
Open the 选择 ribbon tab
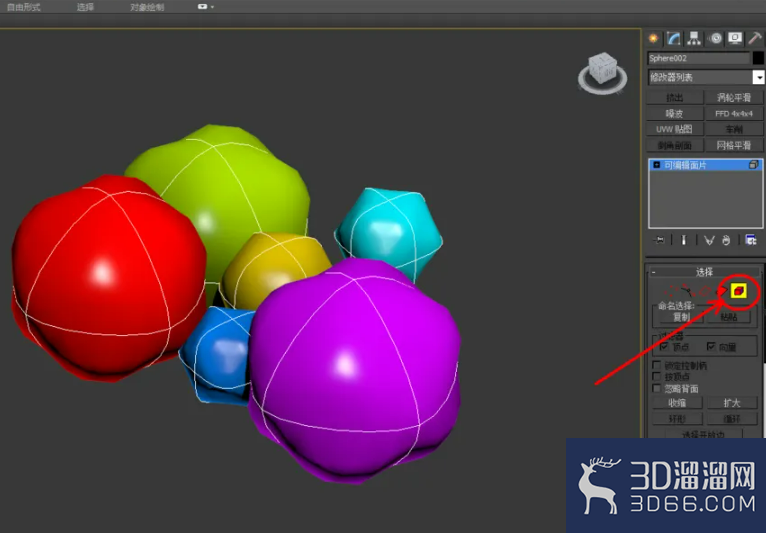(x=85, y=7)
